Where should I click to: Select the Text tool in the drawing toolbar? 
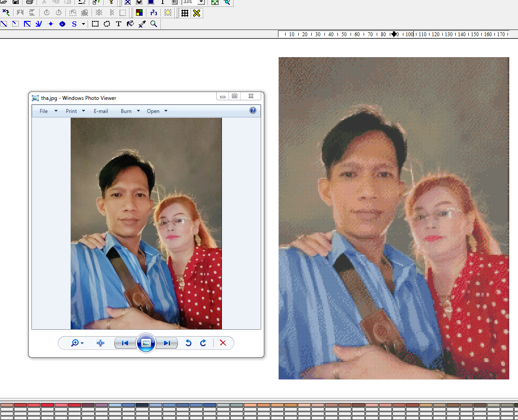pos(119,24)
